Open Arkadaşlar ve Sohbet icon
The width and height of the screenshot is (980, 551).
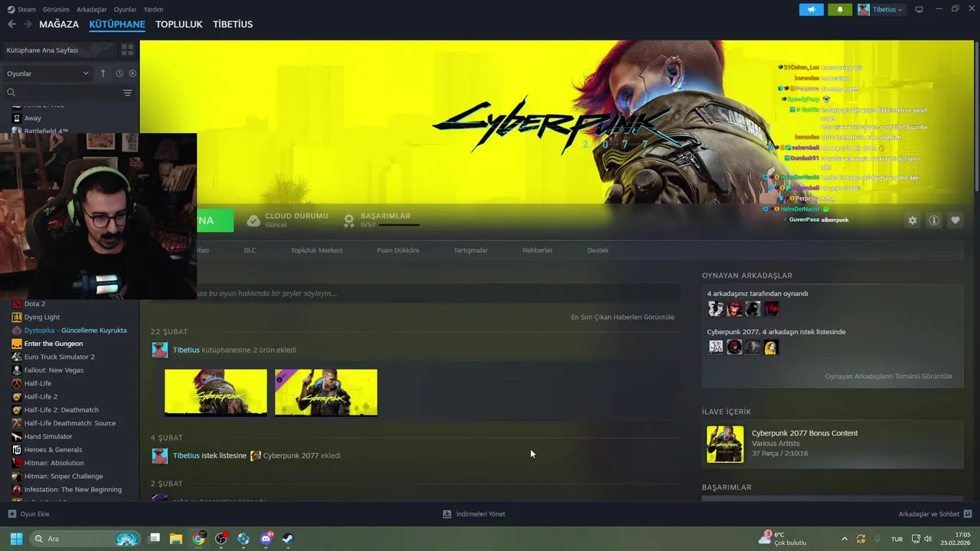(x=968, y=514)
